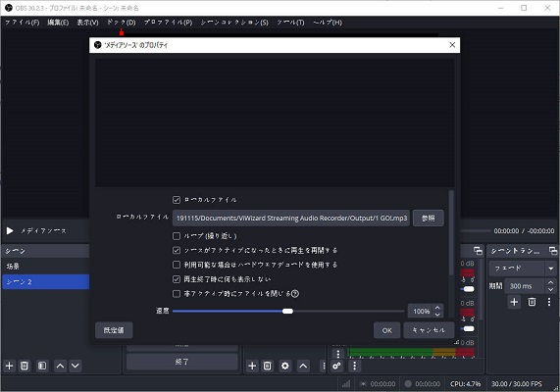Open the audio mixer dock's three-dot menu
Screen dimensions: 560x392
[x=354, y=366]
